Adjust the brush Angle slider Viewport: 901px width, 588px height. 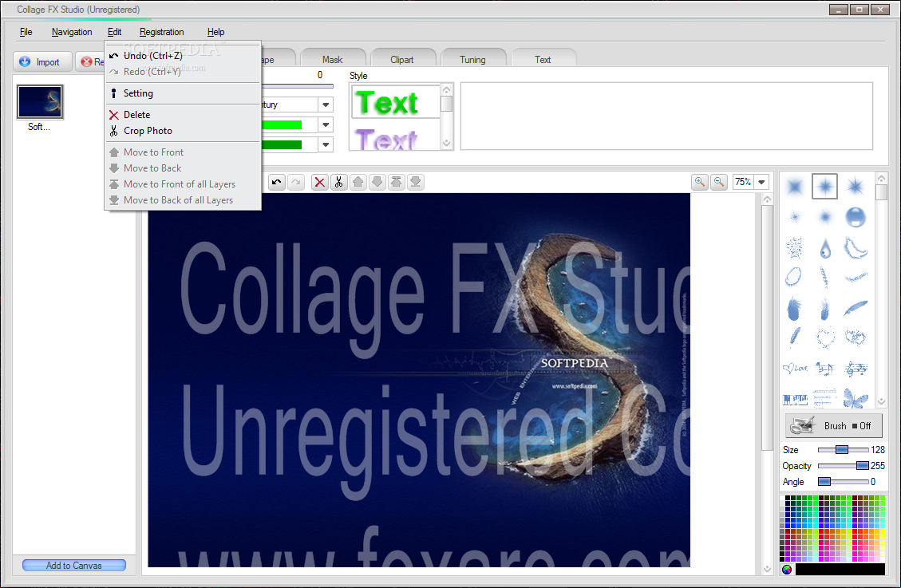(x=843, y=482)
